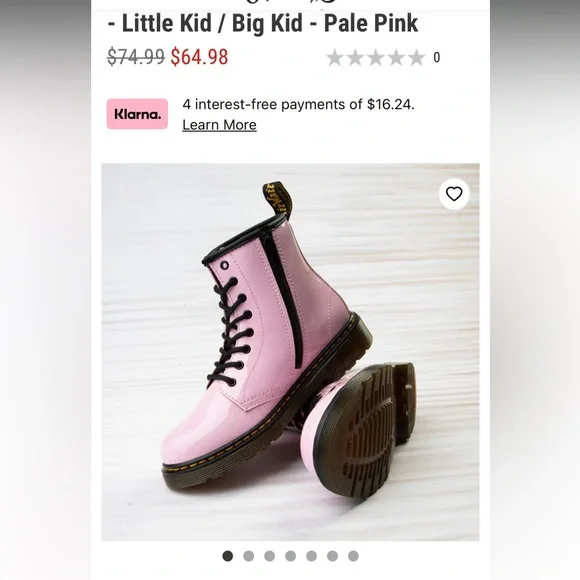Jump to the fourth image dot
Viewport: 580px width, 580px height.
[290, 556]
